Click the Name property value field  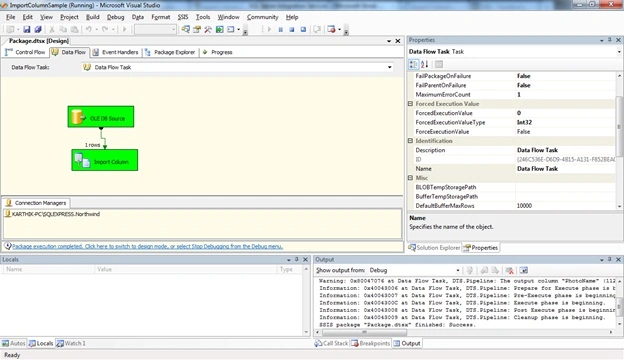(x=565, y=169)
